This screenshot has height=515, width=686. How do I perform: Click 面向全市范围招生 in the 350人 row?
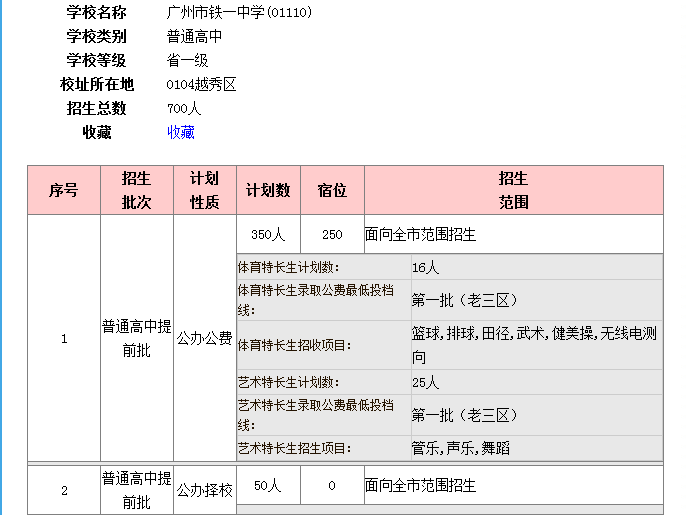[x=420, y=235]
